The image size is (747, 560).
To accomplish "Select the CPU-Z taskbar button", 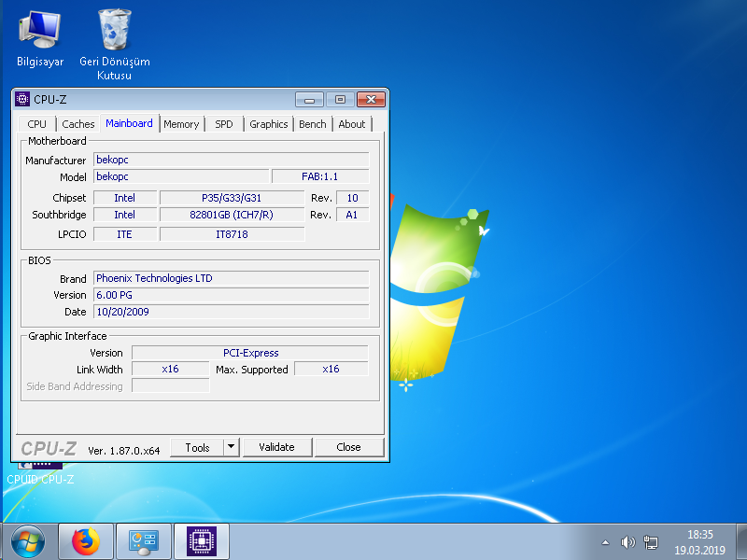I will [202, 541].
